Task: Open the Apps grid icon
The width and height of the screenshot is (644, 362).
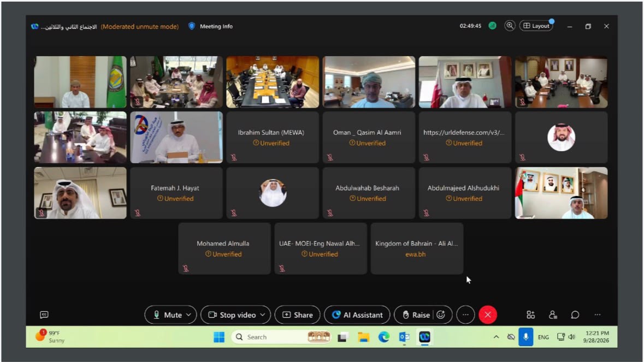Action: [x=530, y=315]
